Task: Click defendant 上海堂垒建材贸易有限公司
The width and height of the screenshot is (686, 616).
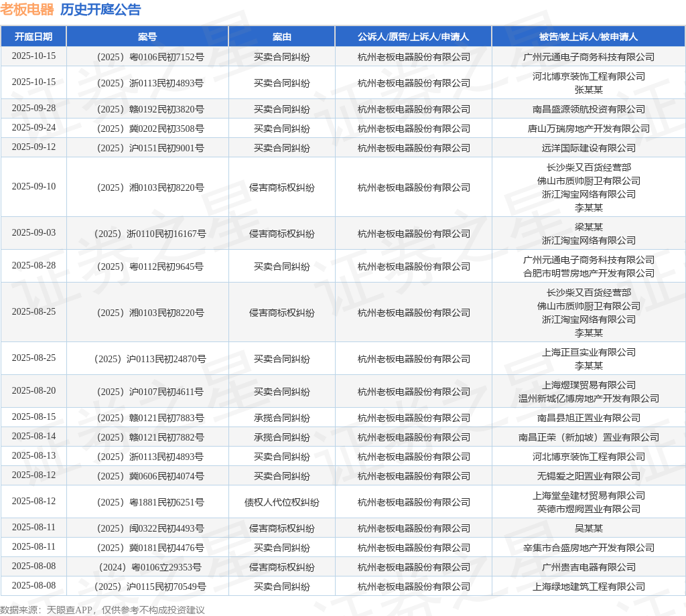Action: click(x=588, y=495)
